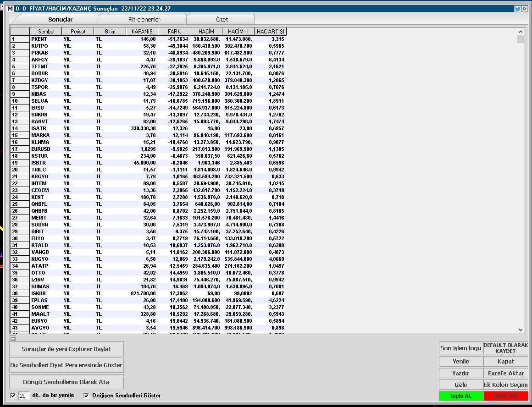This screenshot has width=532, height=407.
Task: Toggle the Değişen Sembolleri Göster checkbox
Action: point(86,396)
